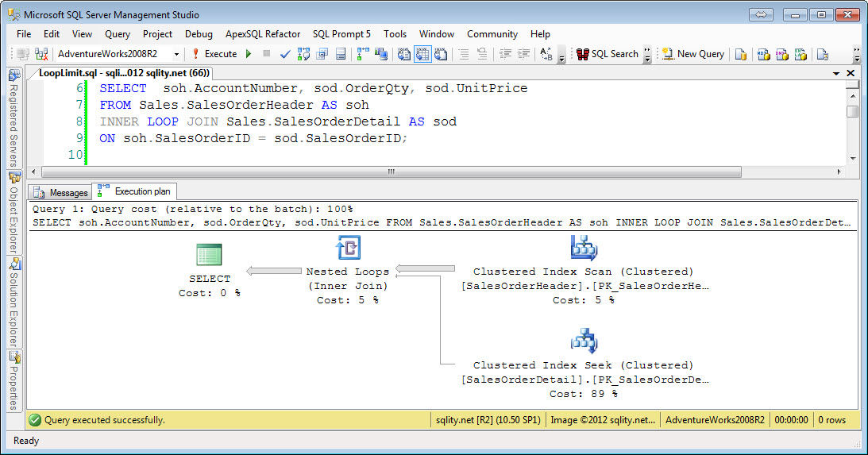Select the Nested Loops operator icon
Screen dimensions: 868x455
pyautogui.click(x=348, y=248)
